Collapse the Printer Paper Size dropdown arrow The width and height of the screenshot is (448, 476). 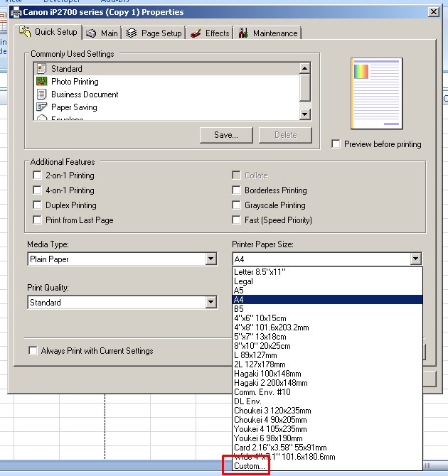point(415,259)
